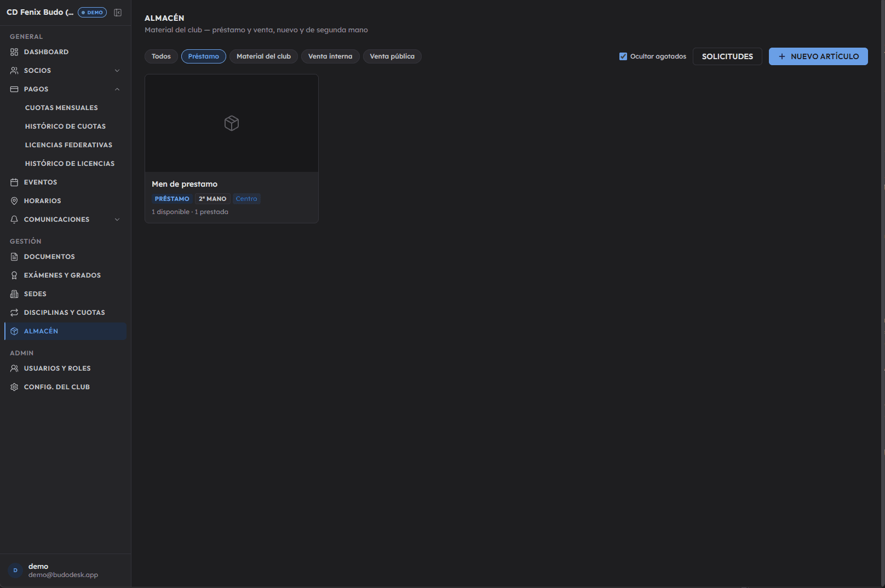The image size is (885, 588).
Task: Click the demo@budodesk.app email text
Action: [63, 575]
